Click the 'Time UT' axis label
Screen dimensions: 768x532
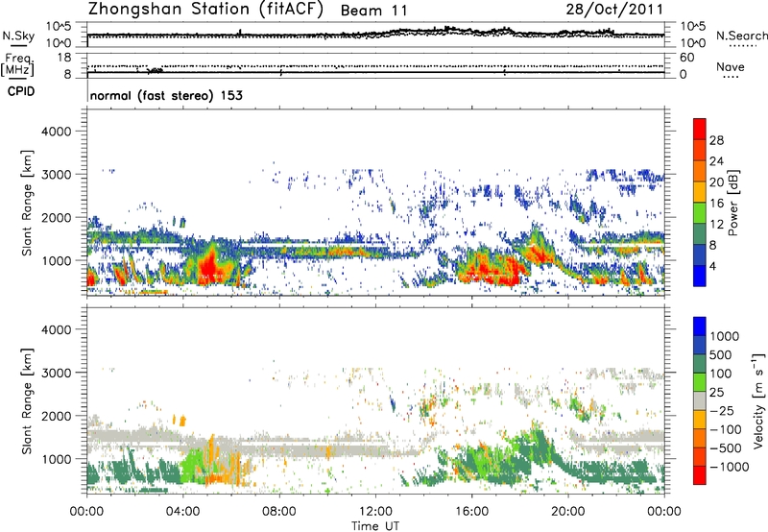pos(375,526)
